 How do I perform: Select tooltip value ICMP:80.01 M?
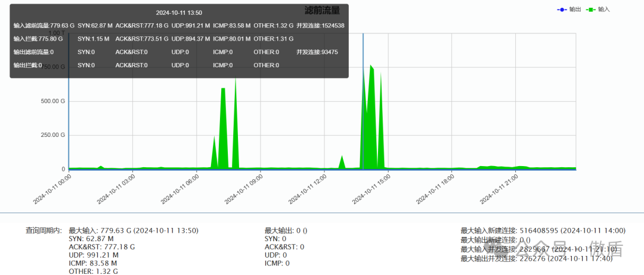point(231,39)
